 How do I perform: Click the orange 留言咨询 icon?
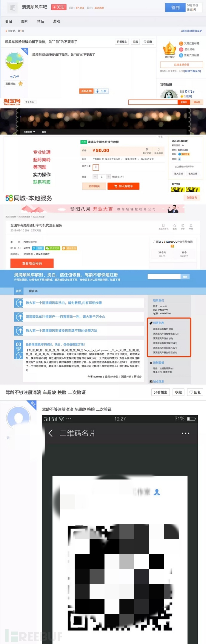click(70, 248)
